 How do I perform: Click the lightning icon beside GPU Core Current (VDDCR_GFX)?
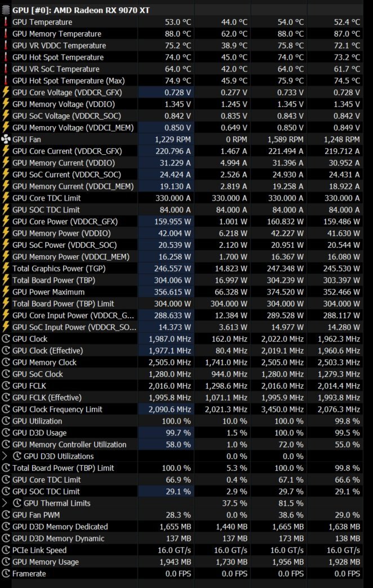(x=6, y=151)
